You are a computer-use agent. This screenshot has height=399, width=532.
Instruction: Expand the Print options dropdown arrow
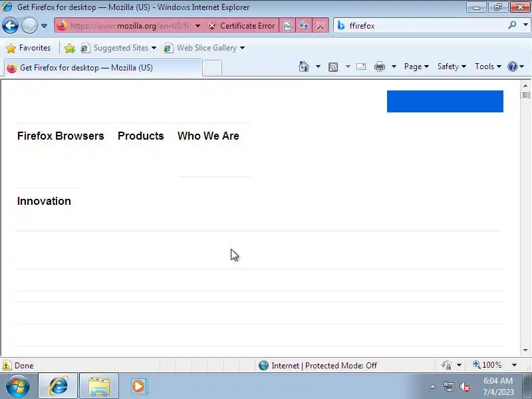pos(394,66)
